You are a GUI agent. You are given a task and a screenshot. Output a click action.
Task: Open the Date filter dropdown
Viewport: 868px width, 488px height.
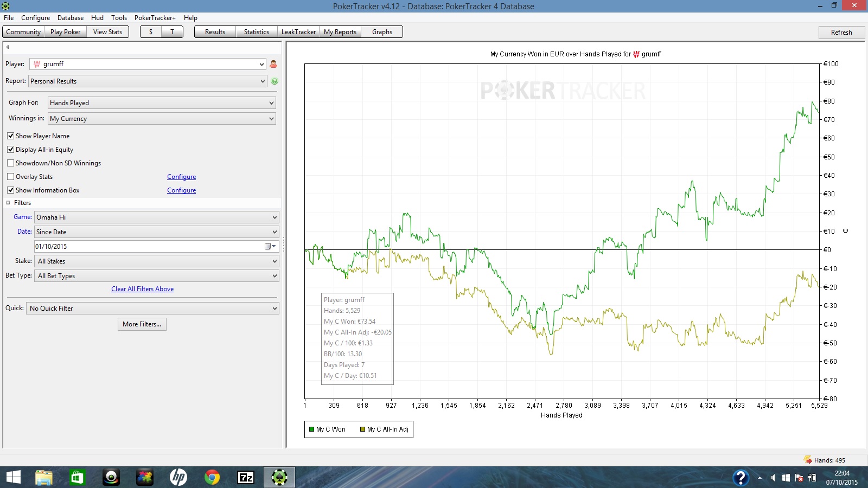[156, 232]
